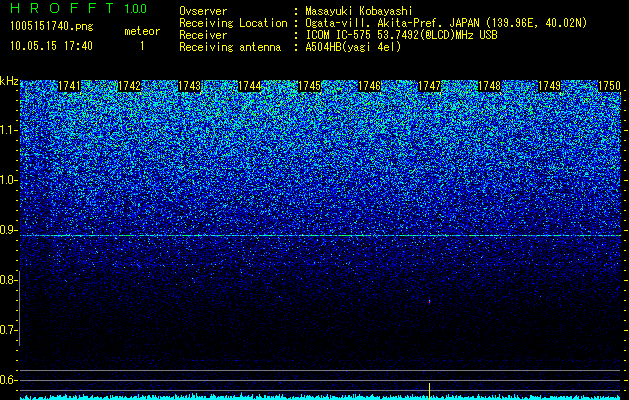
Task: Select the A504HB(yagi 4el) antenna text
Action: (x=353, y=47)
